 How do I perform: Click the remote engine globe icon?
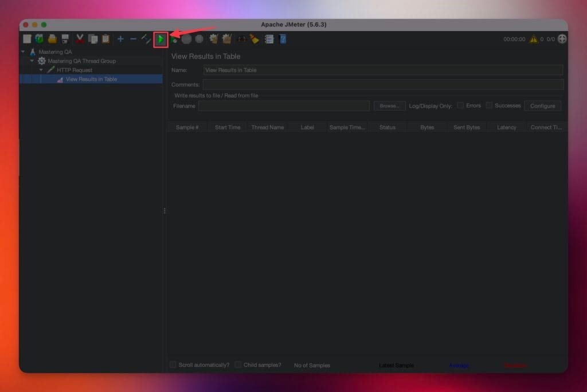562,39
